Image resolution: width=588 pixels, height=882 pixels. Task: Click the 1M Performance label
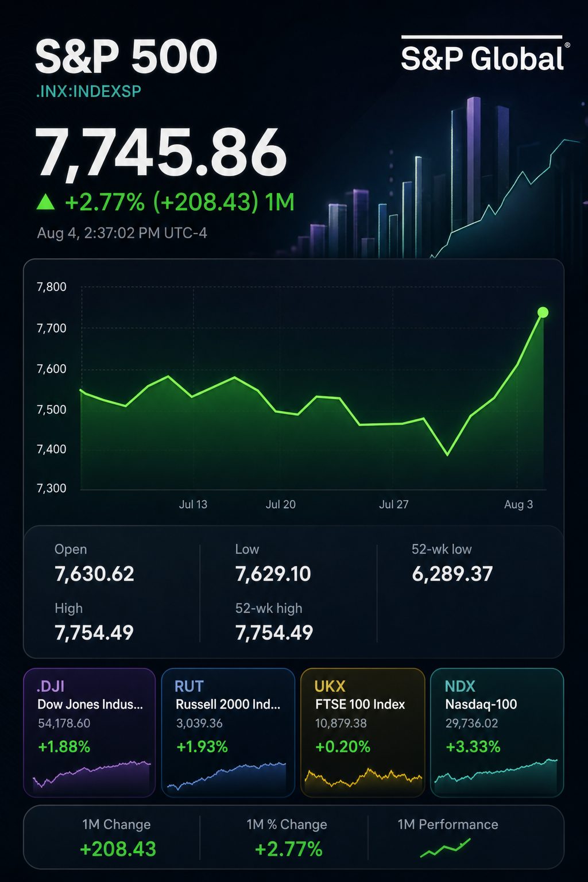click(448, 825)
